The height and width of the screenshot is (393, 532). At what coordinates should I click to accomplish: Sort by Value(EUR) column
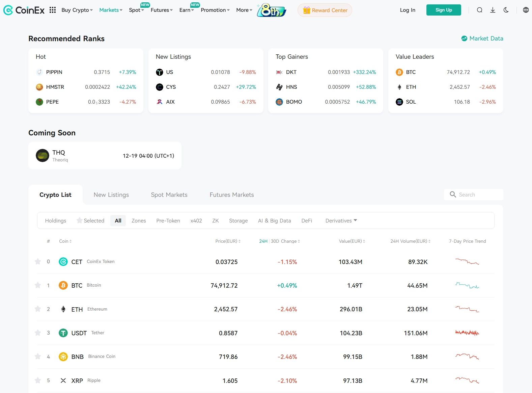pos(352,241)
